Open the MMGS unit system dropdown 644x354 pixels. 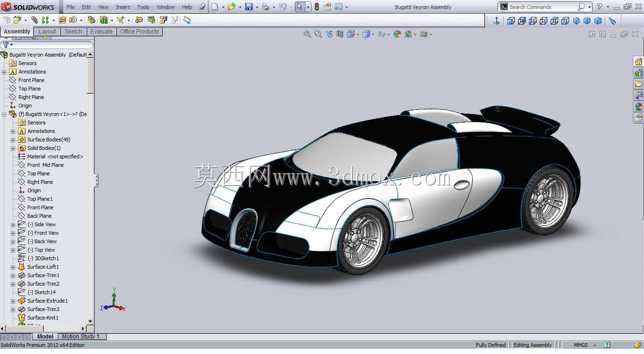(x=594, y=345)
